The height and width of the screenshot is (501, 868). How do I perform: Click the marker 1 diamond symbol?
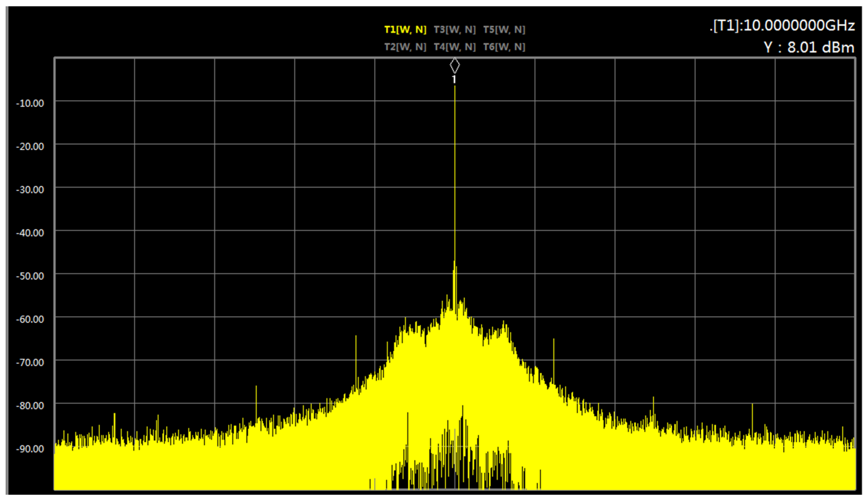pyautogui.click(x=455, y=65)
